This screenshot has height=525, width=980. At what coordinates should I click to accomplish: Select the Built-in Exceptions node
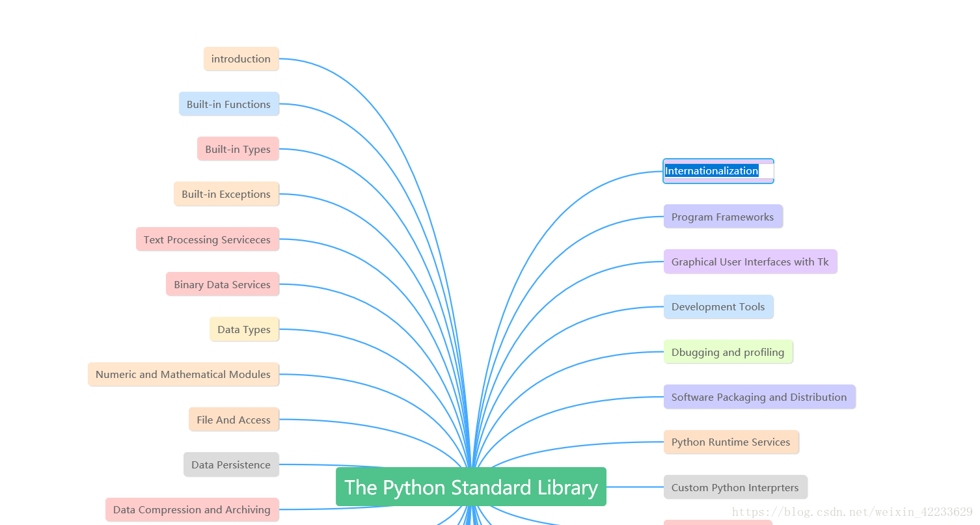point(226,194)
